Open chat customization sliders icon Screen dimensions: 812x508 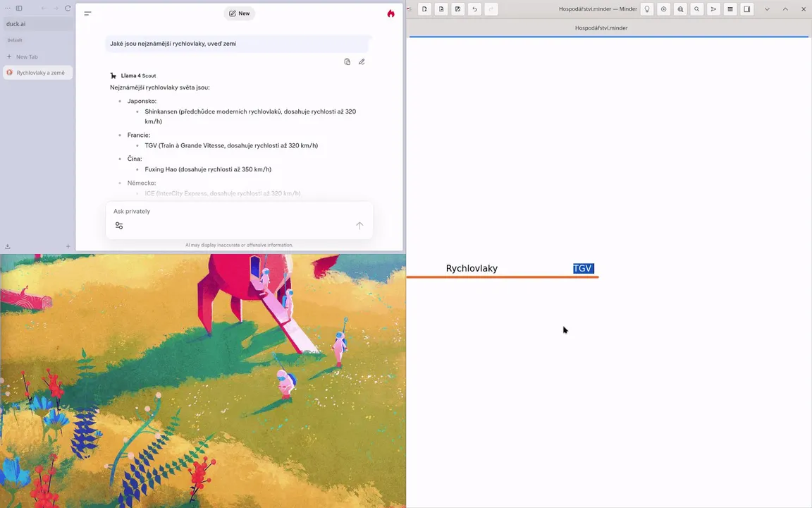point(119,226)
